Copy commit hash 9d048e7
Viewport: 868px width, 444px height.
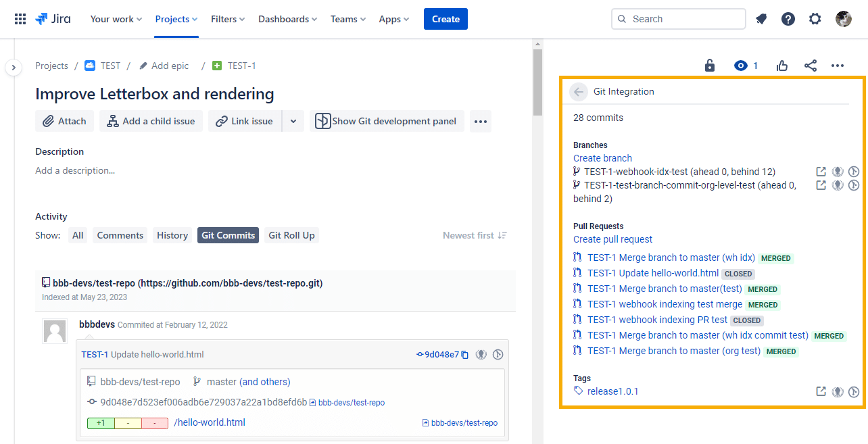(465, 355)
